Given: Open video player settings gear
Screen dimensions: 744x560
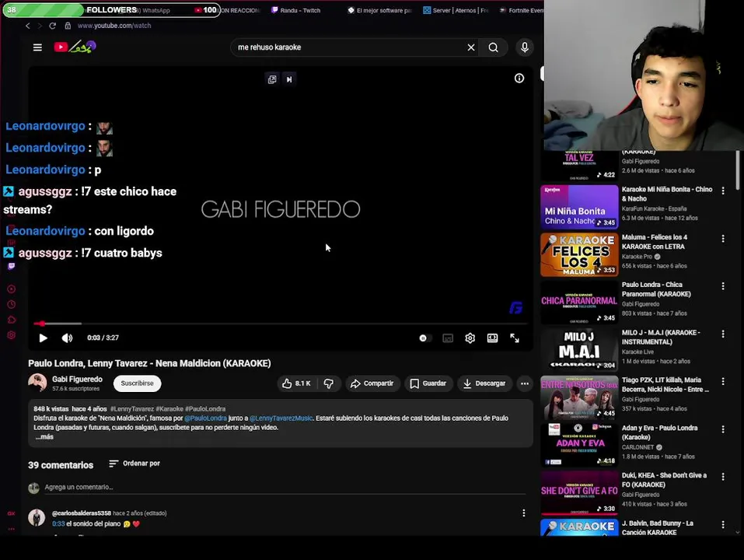Looking at the screenshot, I should click(x=470, y=338).
